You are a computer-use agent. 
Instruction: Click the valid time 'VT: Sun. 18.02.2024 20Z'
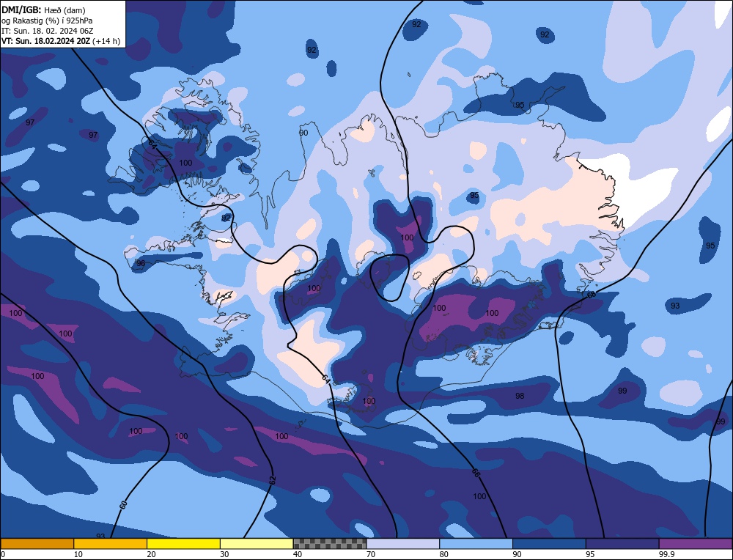click(x=45, y=41)
